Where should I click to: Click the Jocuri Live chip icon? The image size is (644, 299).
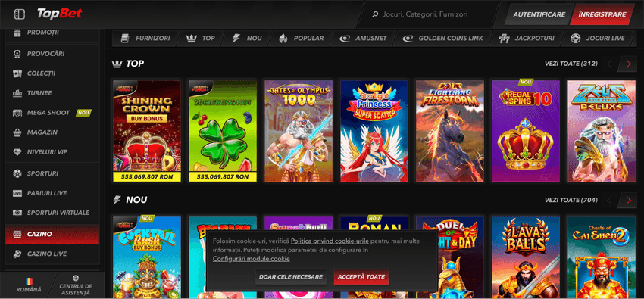pos(575,38)
